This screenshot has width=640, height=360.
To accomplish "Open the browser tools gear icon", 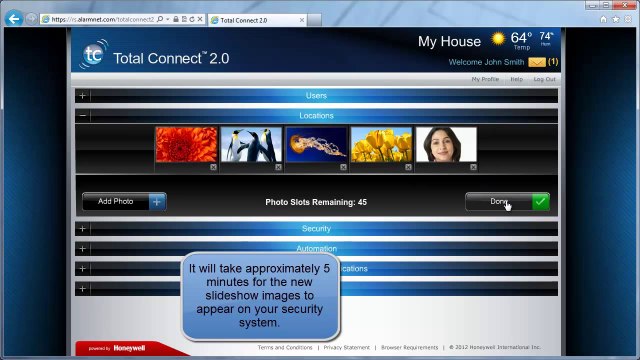I will tap(628, 19).
